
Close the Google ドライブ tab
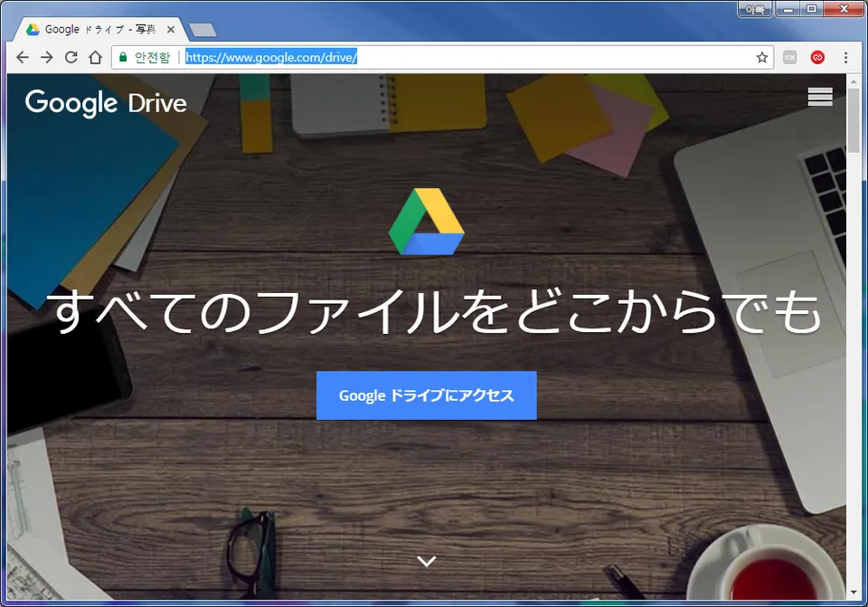coord(171,29)
